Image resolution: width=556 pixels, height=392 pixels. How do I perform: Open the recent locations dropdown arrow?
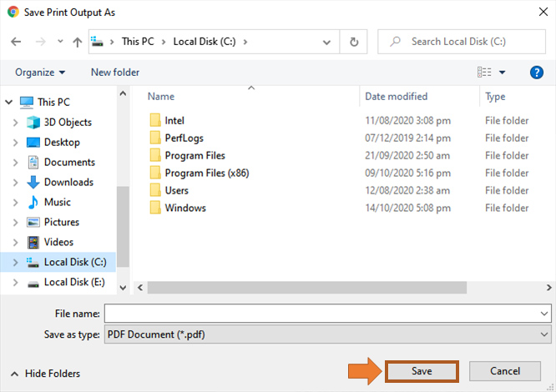point(60,42)
